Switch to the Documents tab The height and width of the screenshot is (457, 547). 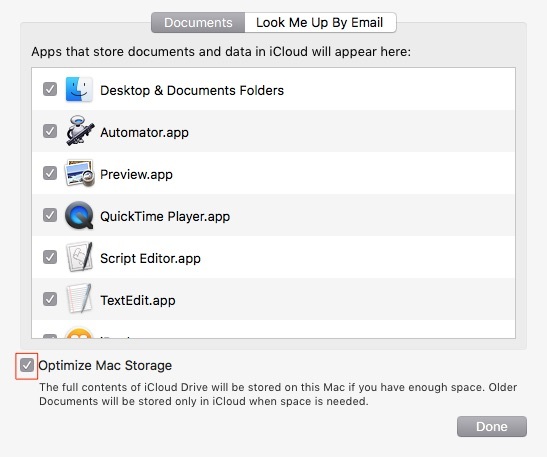(x=198, y=23)
